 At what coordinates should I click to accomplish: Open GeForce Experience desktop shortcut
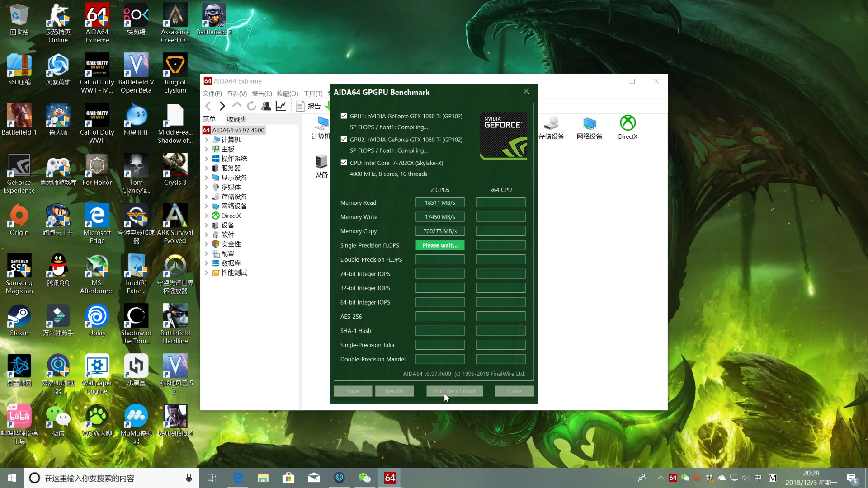click(x=19, y=174)
